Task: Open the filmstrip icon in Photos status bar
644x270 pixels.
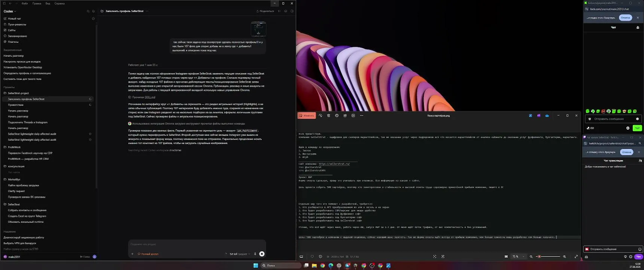Action: pyautogui.click(x=301, y=256)
